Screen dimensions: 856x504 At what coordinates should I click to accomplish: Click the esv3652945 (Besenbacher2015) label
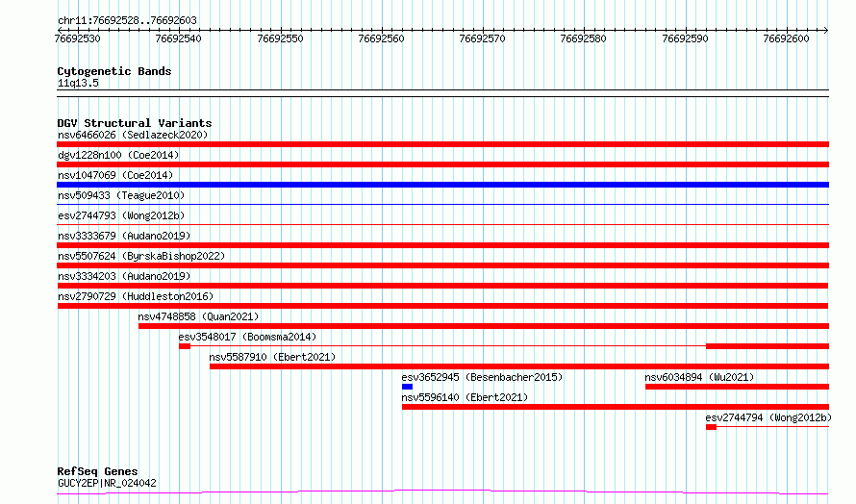pos(482,377)
